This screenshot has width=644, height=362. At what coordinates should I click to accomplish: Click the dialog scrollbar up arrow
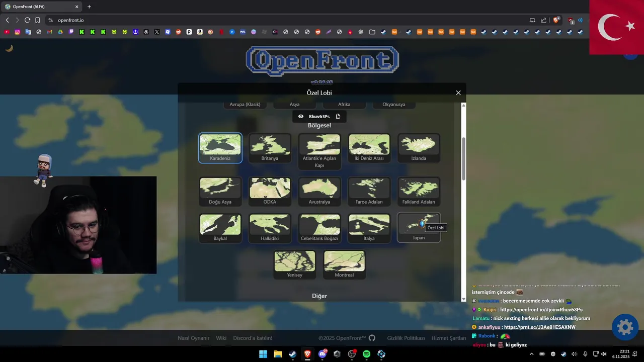point(464,105)
